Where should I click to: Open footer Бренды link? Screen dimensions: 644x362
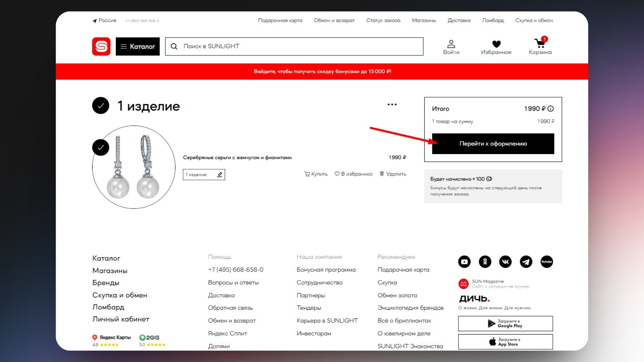click(106, 283)
